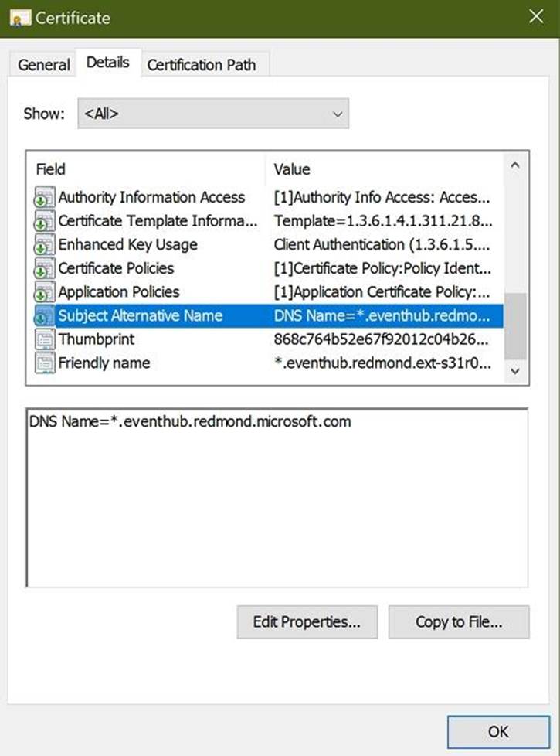Click the Authority Information Access field icon
Image resolution: width=560 pixels, height=756 pixels.
pos(45,198)
